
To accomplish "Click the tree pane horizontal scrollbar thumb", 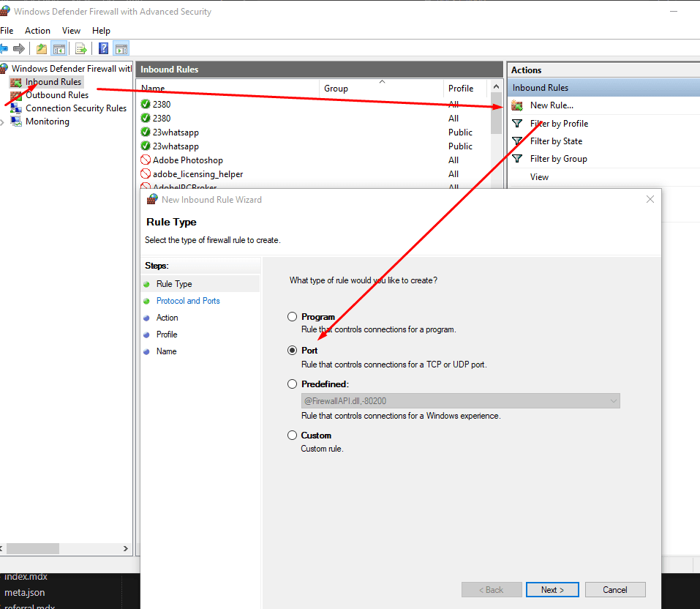I will (32, 548).
